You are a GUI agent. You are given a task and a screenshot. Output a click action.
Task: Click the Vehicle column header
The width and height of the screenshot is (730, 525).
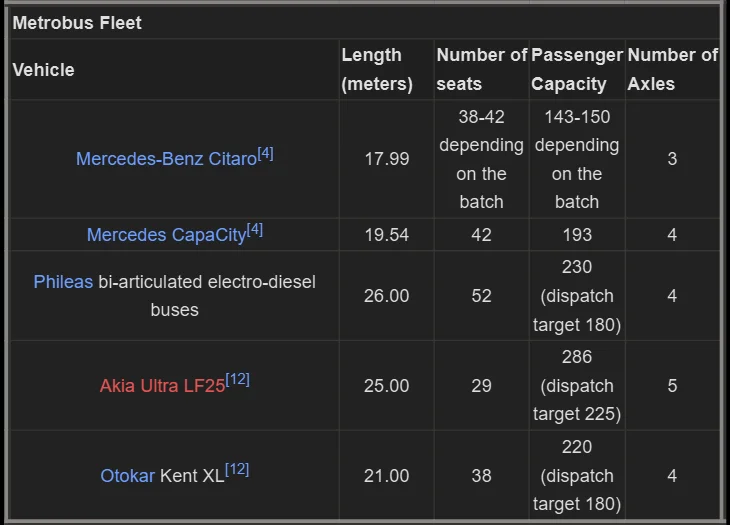coord(44,70)
